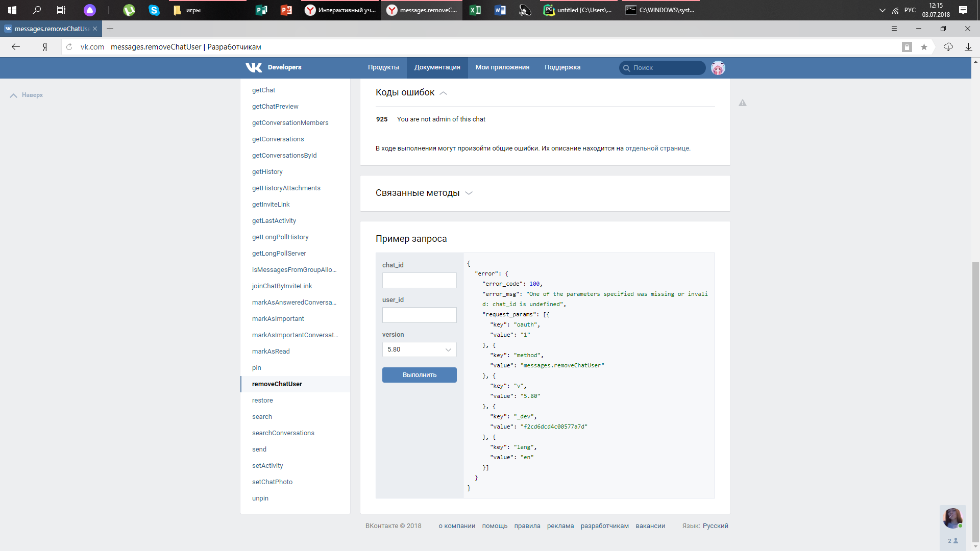
Task: Open the user avatar menu in header
Action: 718,68
